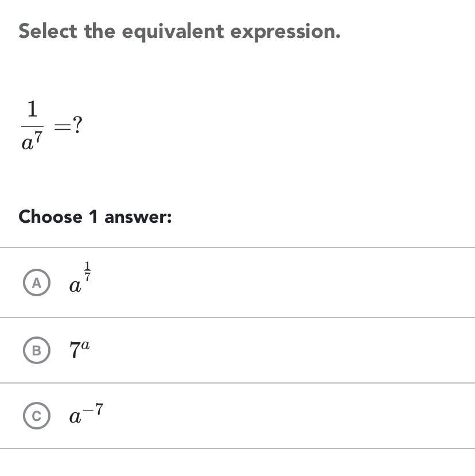
Task: Select radio button for option B
Action: pyautogui.click(x=37, y=350)
